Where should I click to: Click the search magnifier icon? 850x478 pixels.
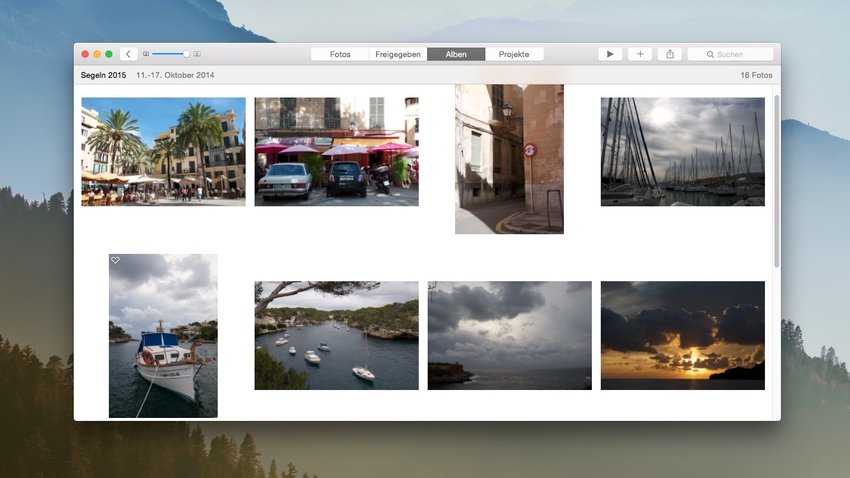[710, 54]
